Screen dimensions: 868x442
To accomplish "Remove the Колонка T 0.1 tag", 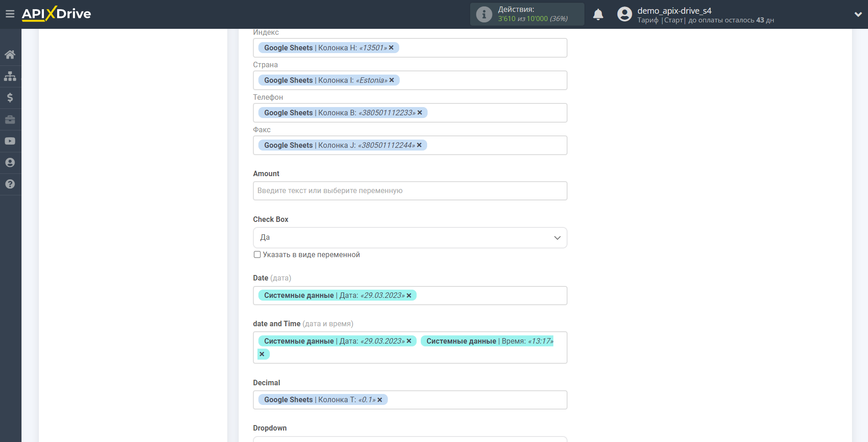I will [380, 400].
